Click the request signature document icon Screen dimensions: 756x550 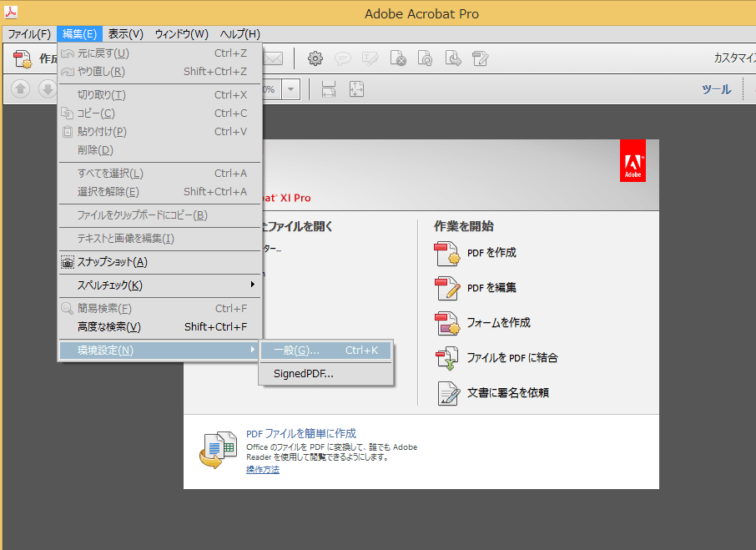[x=448, y=393]
